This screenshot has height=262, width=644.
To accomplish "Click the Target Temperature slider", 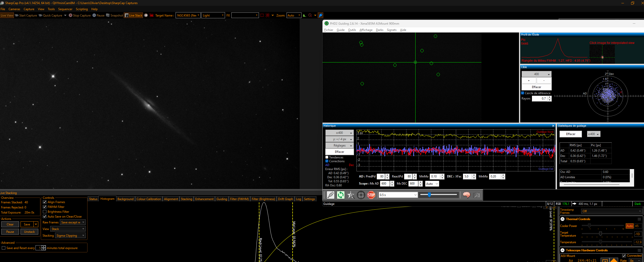I will (607, 234).
